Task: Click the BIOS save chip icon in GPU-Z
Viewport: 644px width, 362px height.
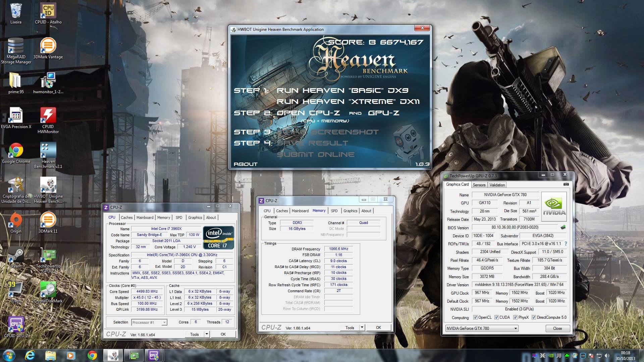Action: (x=563, y=227)
